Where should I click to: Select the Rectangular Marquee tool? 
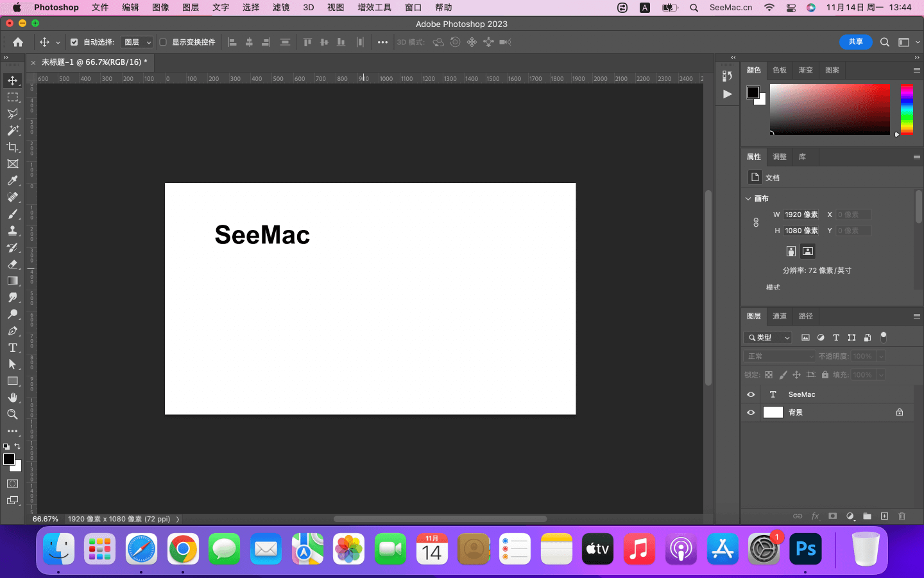pos(12,97)
